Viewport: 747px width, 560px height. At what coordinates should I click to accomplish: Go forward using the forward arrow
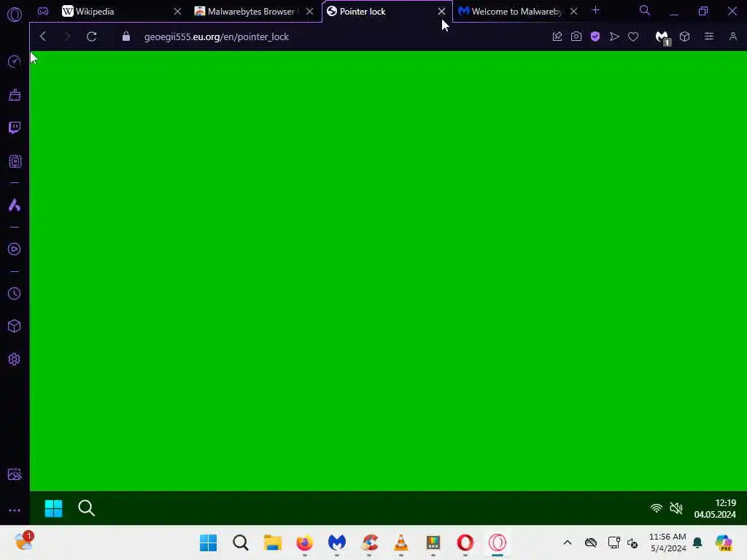point(67,36)
